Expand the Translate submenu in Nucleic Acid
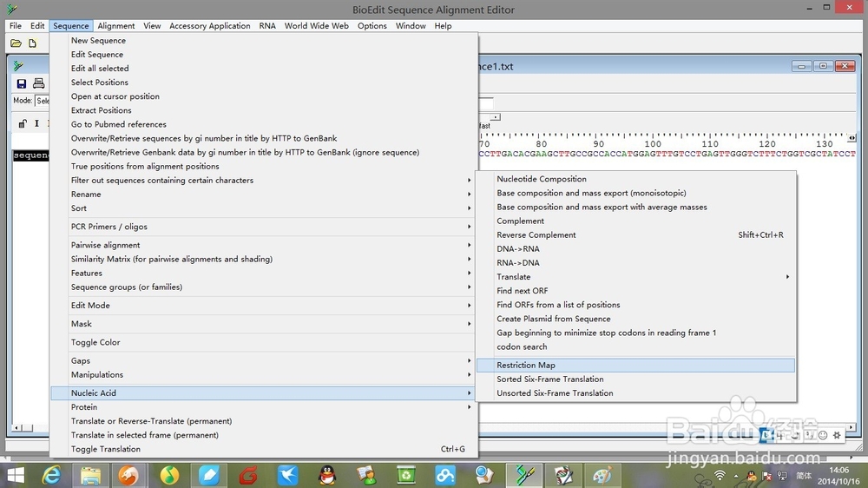The height and width of the screenshot is (488, 868). [x=636, y=276]
